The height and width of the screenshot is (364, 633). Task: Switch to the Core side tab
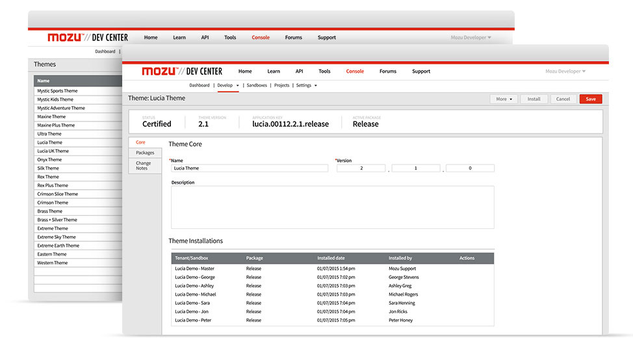point(145,142)
